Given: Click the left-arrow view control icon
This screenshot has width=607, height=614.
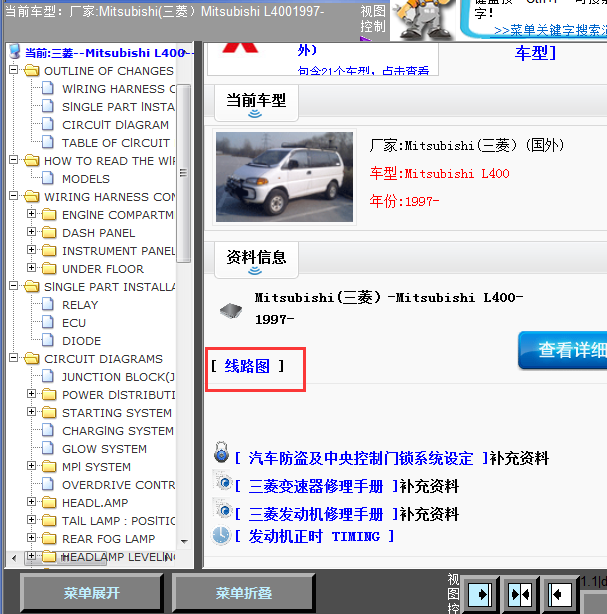Looking at the screenshot, I should tap(559, 594).
